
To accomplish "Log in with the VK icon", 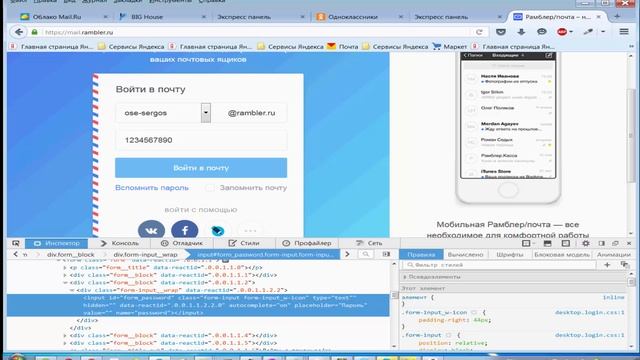I will [x=151, y=230].
